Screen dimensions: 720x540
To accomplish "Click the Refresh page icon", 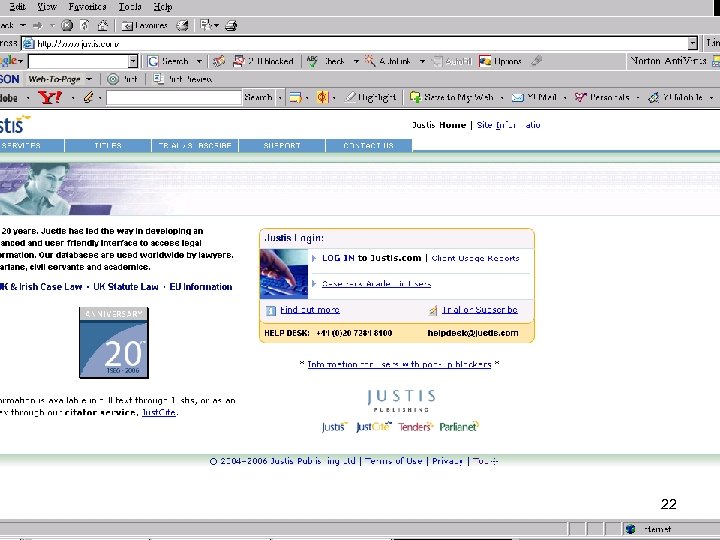I will (x=84, y=25).
